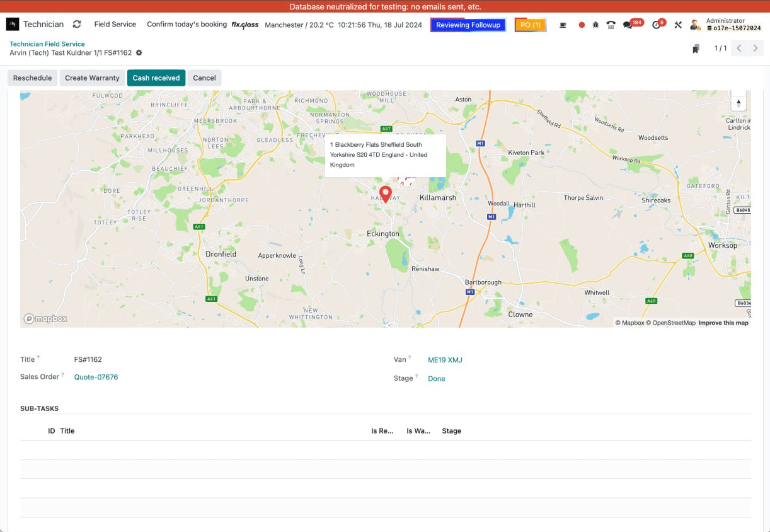Click the Mapbox logo on map

point(45,319)
